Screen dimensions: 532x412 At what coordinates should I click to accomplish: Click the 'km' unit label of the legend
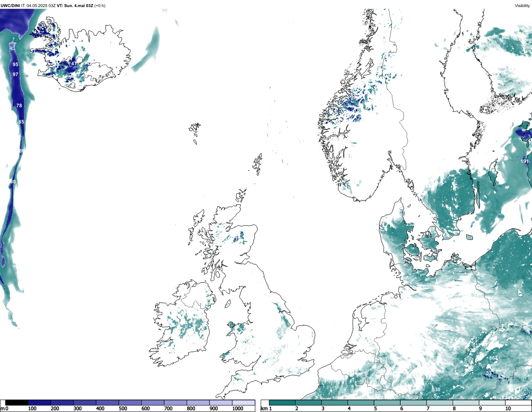tap(264, 409)
